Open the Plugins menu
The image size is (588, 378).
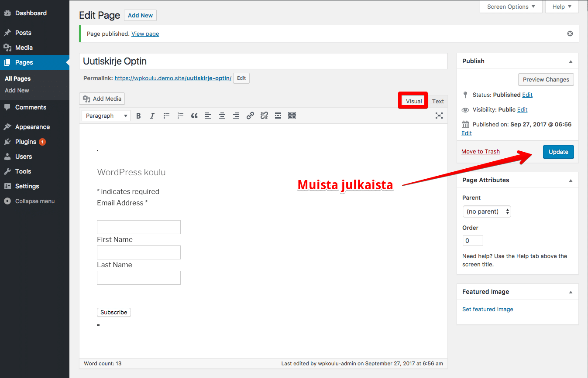point(34,142)
